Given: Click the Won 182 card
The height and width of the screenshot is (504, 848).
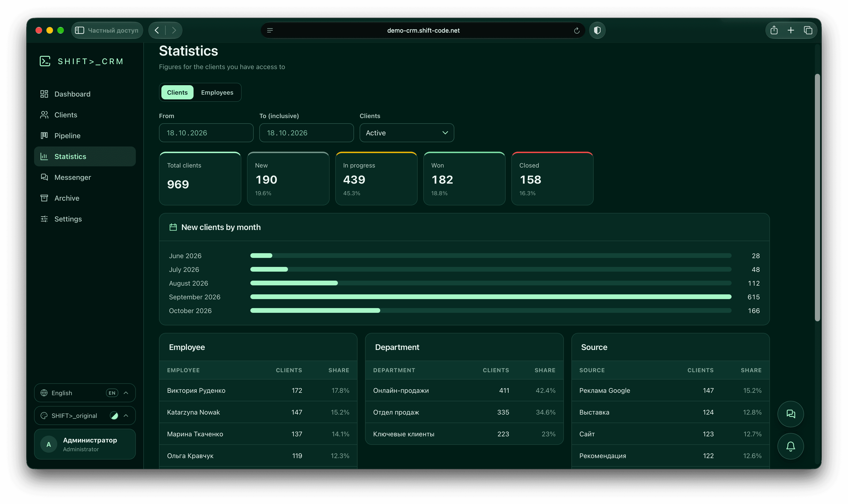Looking at the screenshot, I should tap(464, 178).
